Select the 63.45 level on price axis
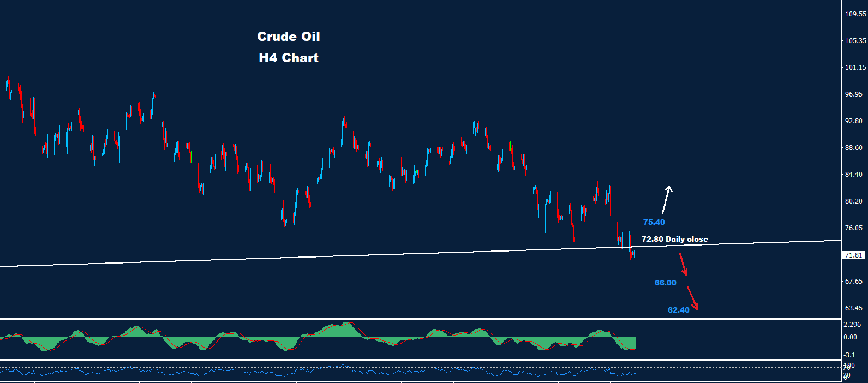The image size is (868, 383). click(x=853, y=308)
